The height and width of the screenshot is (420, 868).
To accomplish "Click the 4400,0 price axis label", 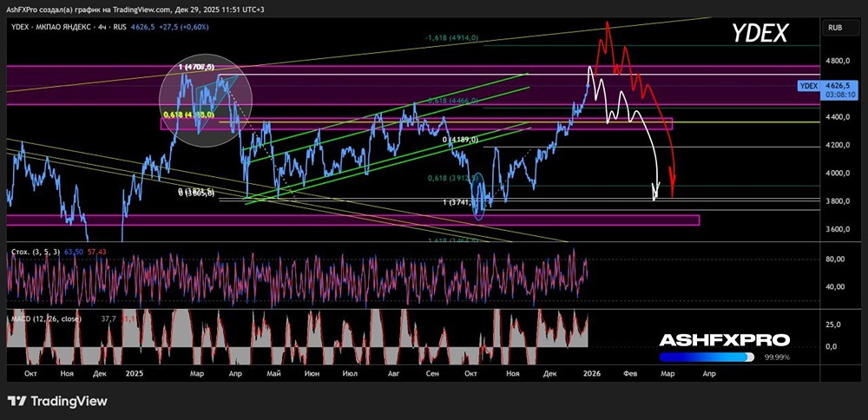I will point(838,117).
